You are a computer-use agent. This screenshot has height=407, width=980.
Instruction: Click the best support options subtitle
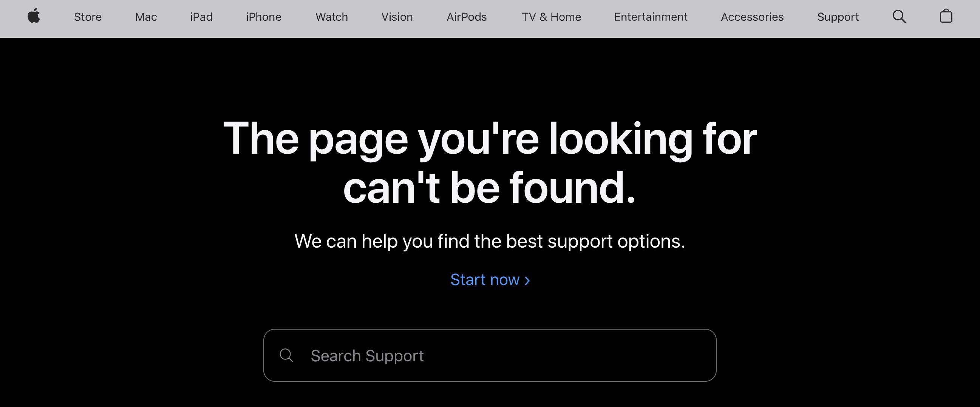tap(490, 241)
